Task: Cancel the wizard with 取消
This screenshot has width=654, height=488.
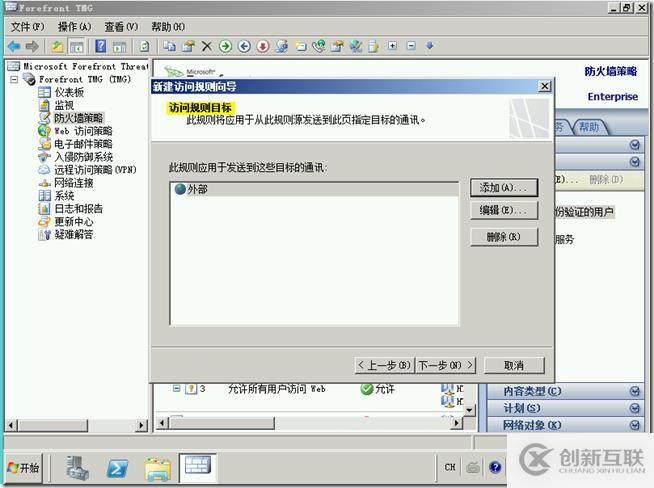Action: pos(514,365)
